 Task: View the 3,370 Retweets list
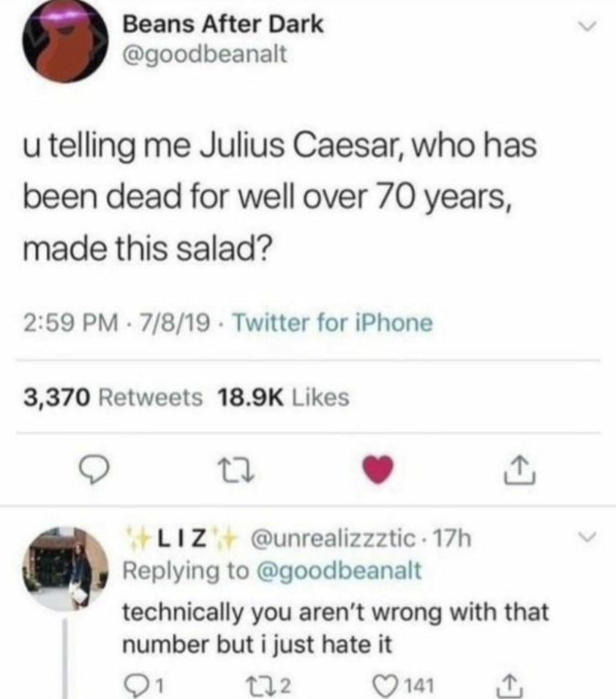pos(113,397)
